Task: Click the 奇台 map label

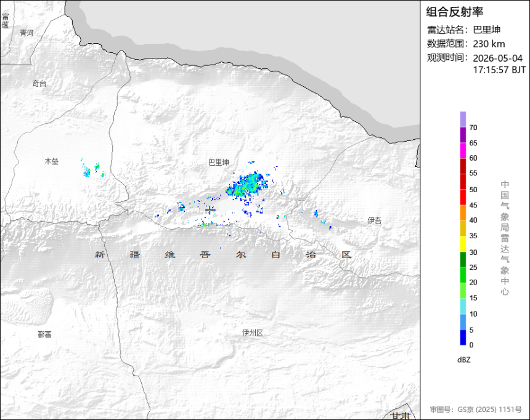Action: (39, 84)
